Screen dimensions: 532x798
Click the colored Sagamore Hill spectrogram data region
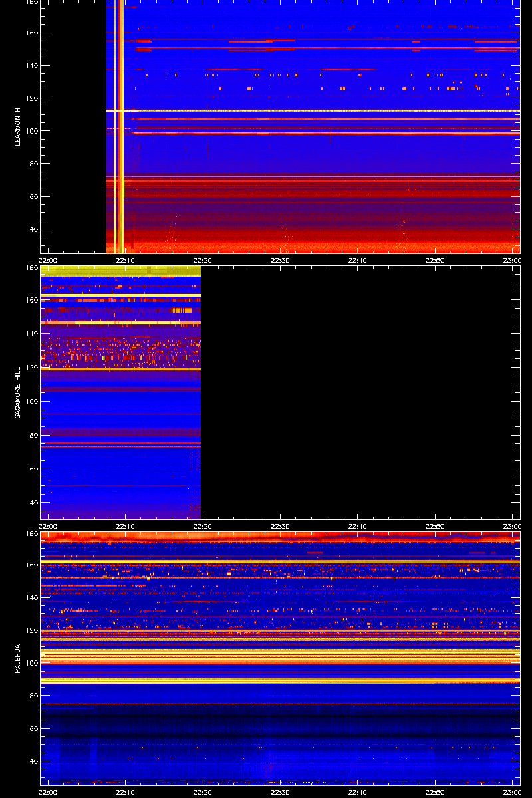pos(120,392)
